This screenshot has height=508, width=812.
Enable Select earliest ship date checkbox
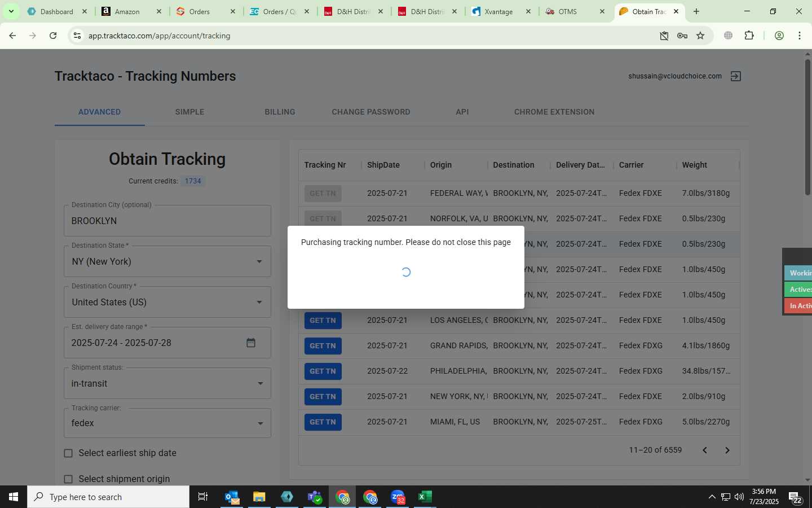(x=68, y=453)
